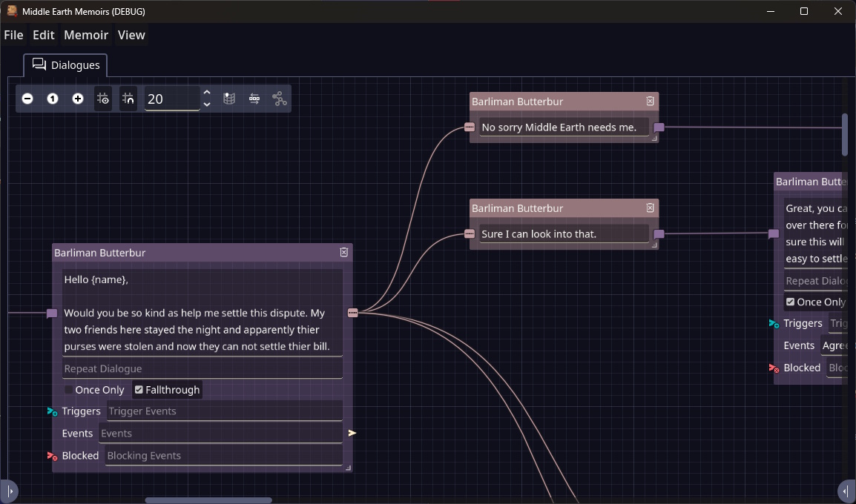Click the zoom out button
This screenshot has width=856, height=504.
(27, 99)
